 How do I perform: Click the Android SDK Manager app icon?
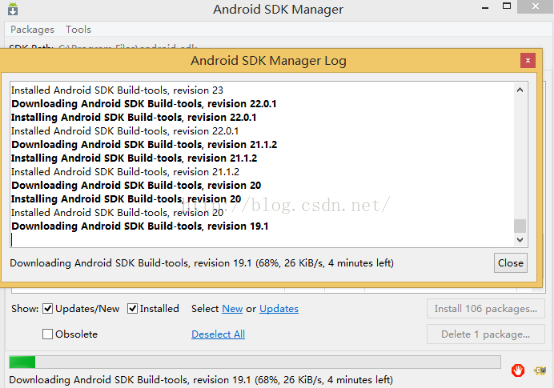[13, 9]
